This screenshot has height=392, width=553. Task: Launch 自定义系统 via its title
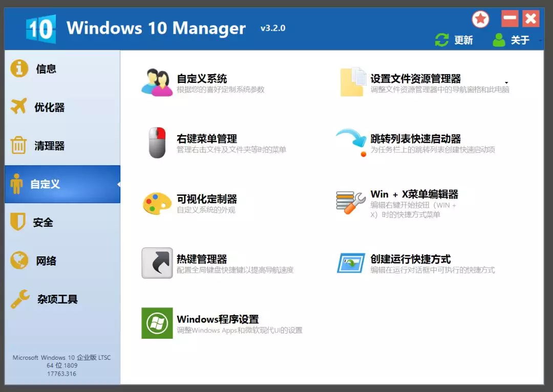coord(202,78)
